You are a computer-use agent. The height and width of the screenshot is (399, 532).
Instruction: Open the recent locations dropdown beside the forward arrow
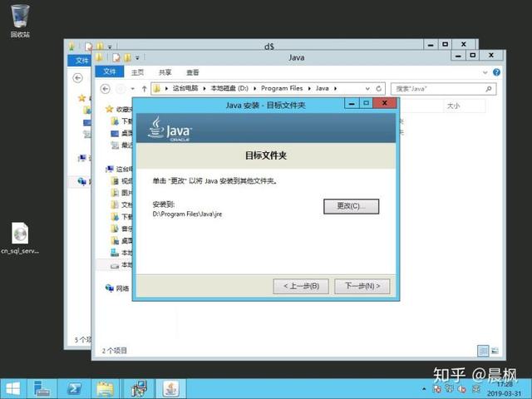133,89
